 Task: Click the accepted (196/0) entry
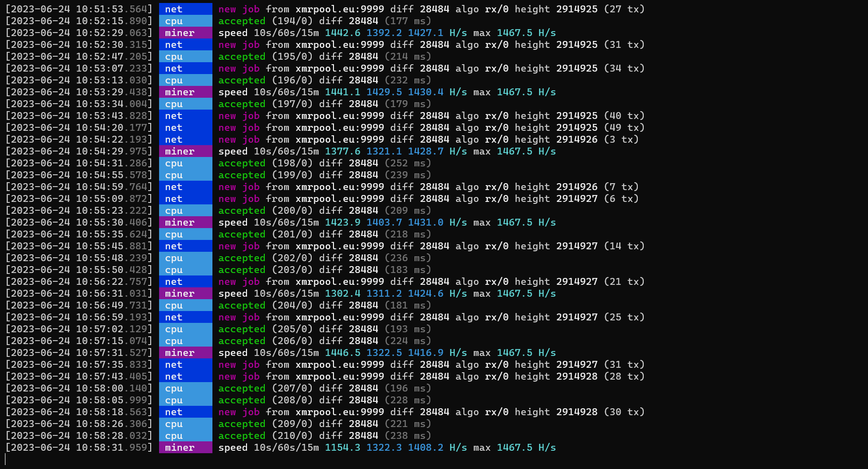pyautogui.click(x=325, y=80)
